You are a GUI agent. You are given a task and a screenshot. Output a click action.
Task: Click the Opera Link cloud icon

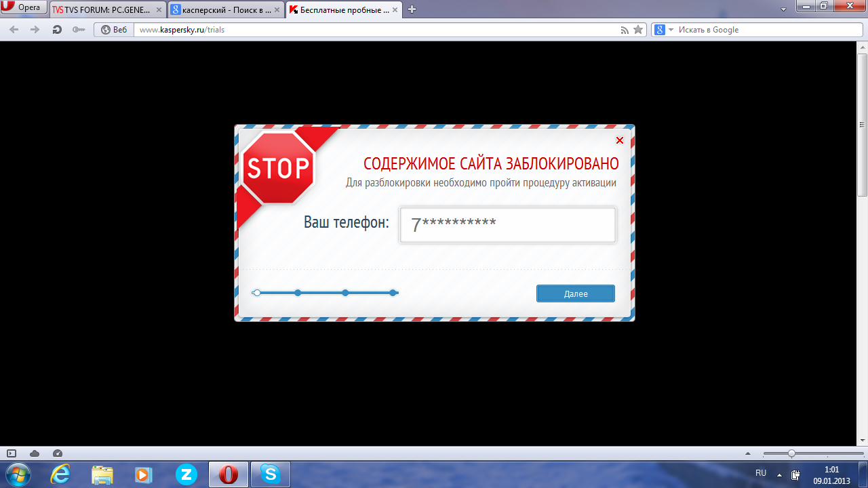(x=35, y=453)
